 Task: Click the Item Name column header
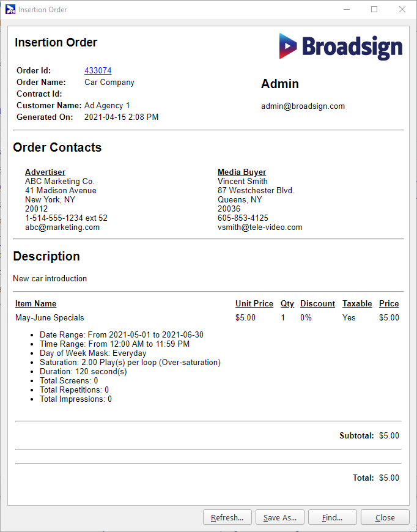(x=35, y=304)
